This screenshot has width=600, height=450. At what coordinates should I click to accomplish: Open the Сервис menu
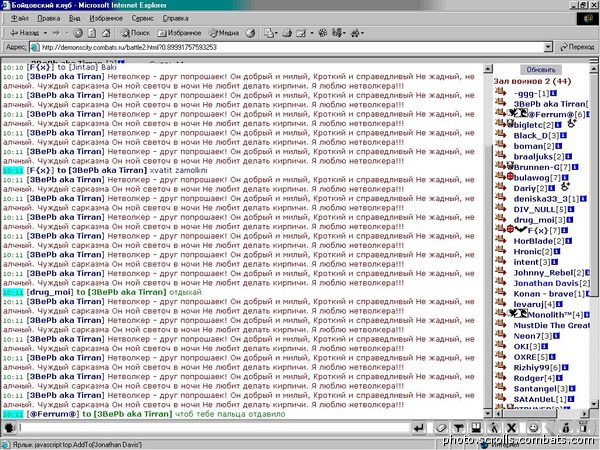pyautogui.click(x=142, y=18)
